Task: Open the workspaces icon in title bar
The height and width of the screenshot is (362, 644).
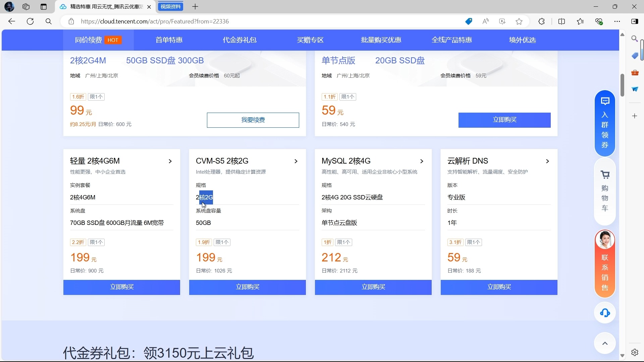Action: pyautogui.click(x=26, y=6)
